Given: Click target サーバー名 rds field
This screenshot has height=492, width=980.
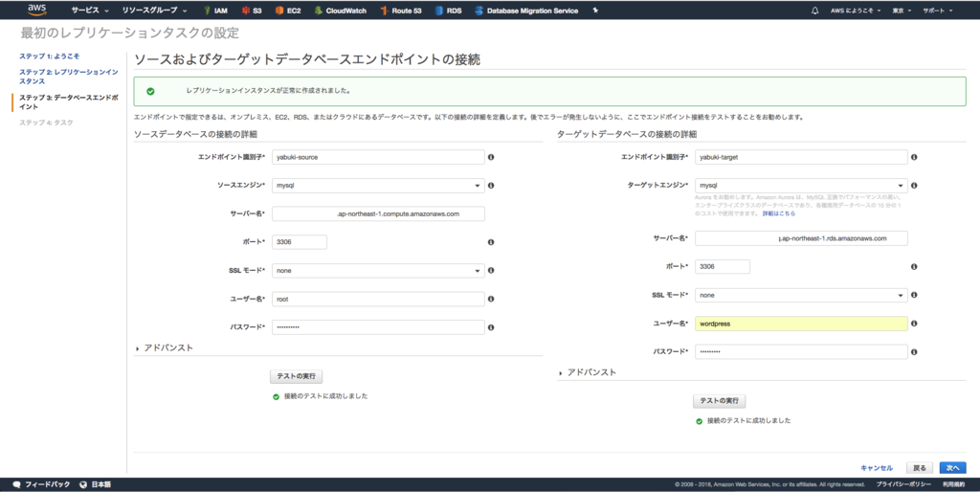Looking at the screenshot, I should pyautogui.click(x=801, y=238).
